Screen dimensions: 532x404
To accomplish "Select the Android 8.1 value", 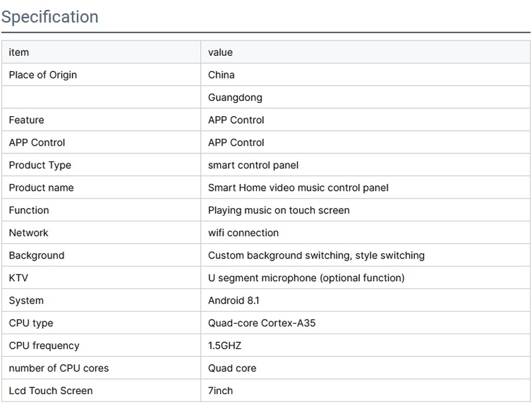I will pos(234,300).
